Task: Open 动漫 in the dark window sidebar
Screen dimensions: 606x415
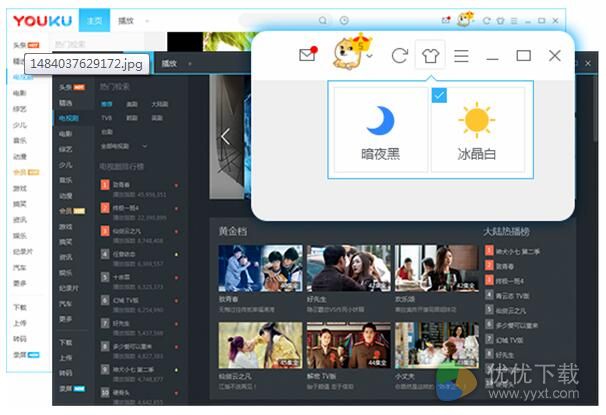Action: pos(66,196)
